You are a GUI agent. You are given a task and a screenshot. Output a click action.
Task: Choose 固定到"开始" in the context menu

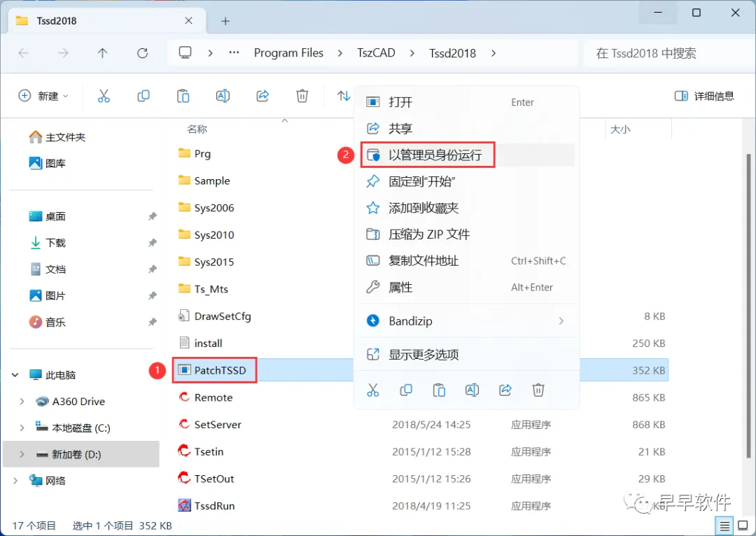click(x=466, y=181)
